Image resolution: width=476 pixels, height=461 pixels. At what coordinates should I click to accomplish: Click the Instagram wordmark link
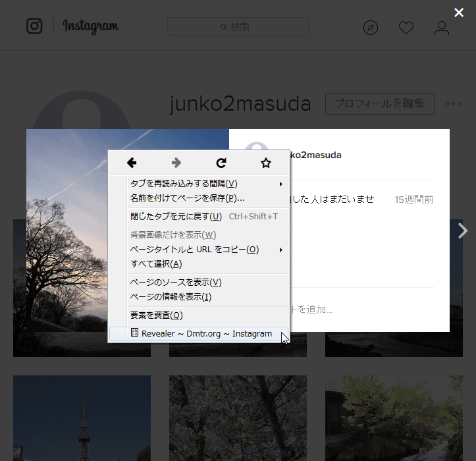[x=90, y=26]
